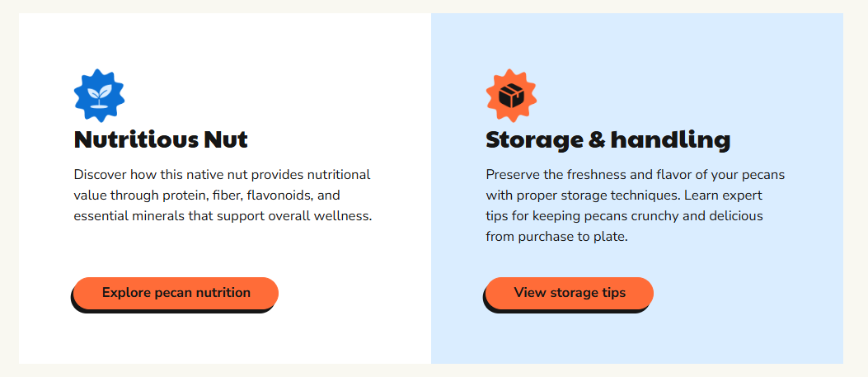Open the Explore pecan nutrition button

176,293
